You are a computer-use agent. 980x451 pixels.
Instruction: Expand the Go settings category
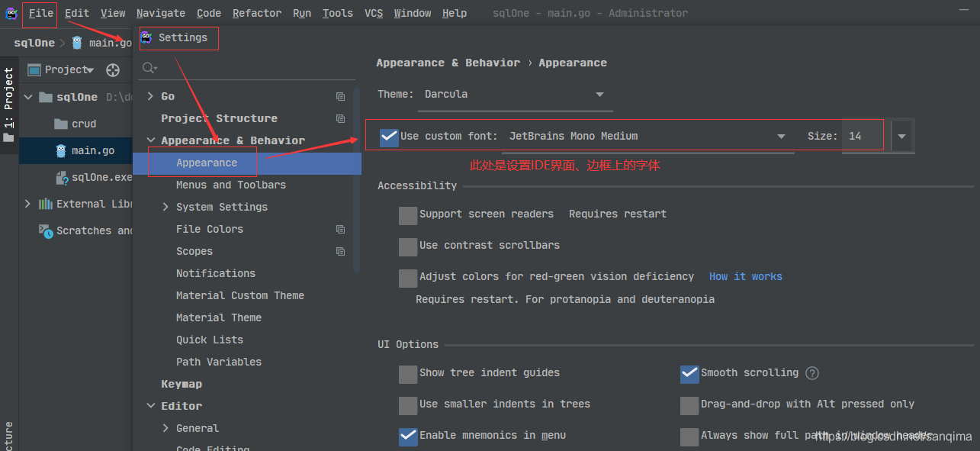tap(150, 97)
